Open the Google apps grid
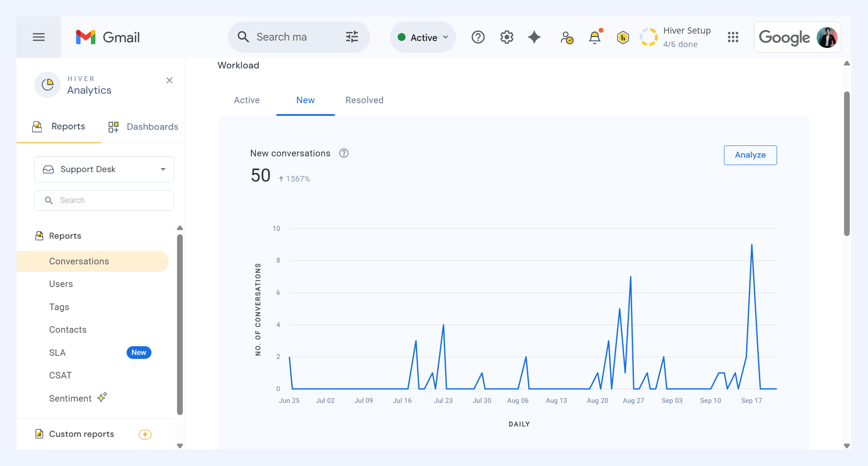This screenshot has width=868, height=466. pyautogui.click(x=733, y=37)
